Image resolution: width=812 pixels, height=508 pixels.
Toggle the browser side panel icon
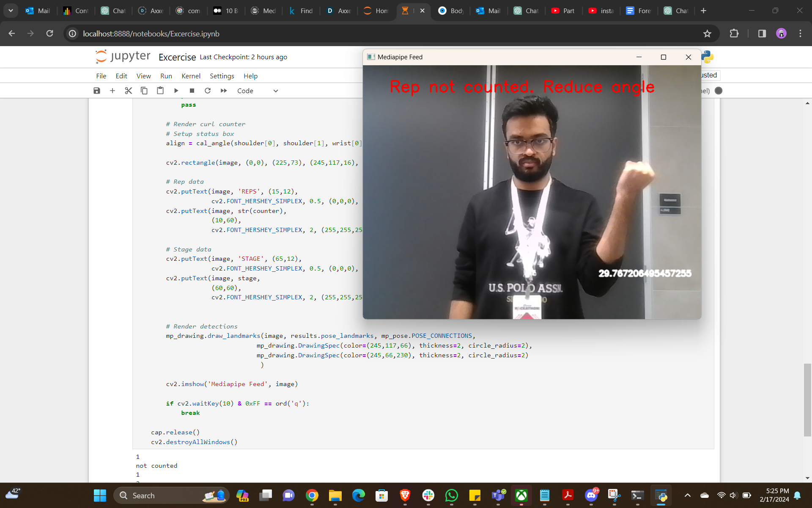[762, 33]
